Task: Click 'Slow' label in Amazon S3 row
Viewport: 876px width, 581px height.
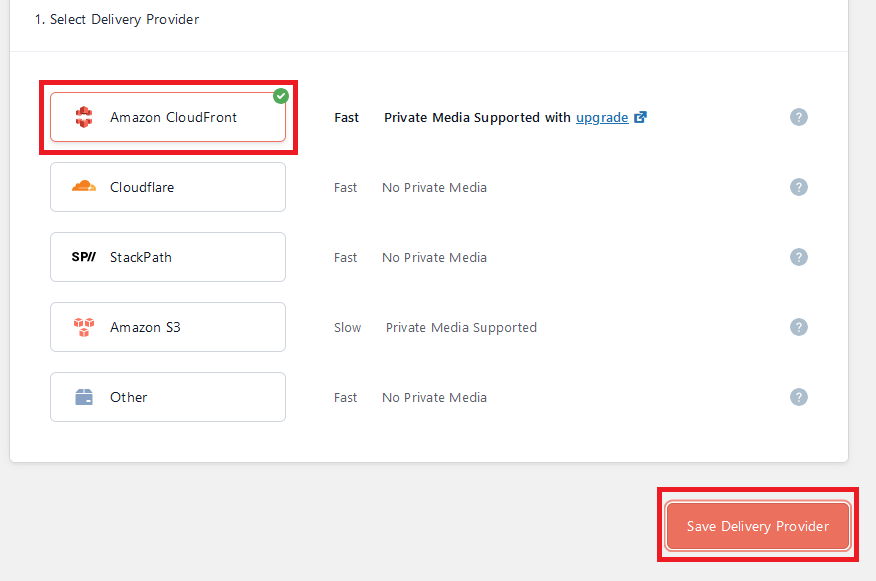Action: click(347, 327)
